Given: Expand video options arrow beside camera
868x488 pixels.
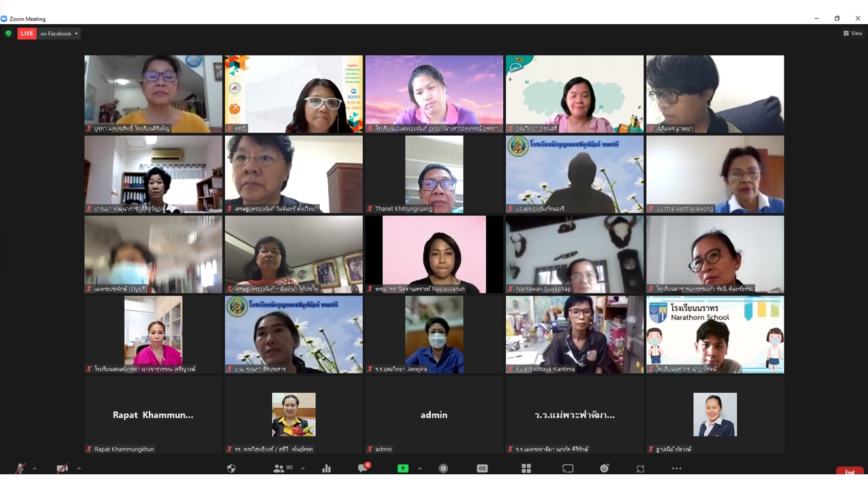Looking at the screenshot, I should (79, 468).
